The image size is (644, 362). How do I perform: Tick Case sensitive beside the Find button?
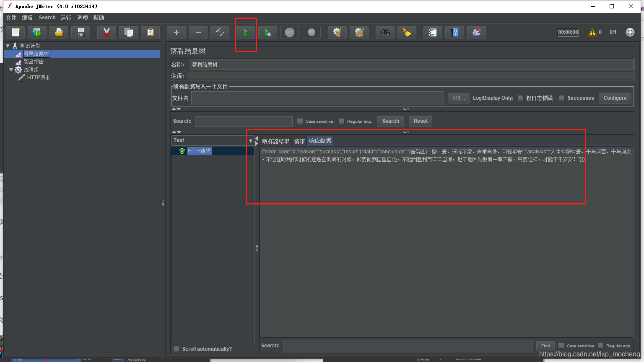[x=561, y=346]
